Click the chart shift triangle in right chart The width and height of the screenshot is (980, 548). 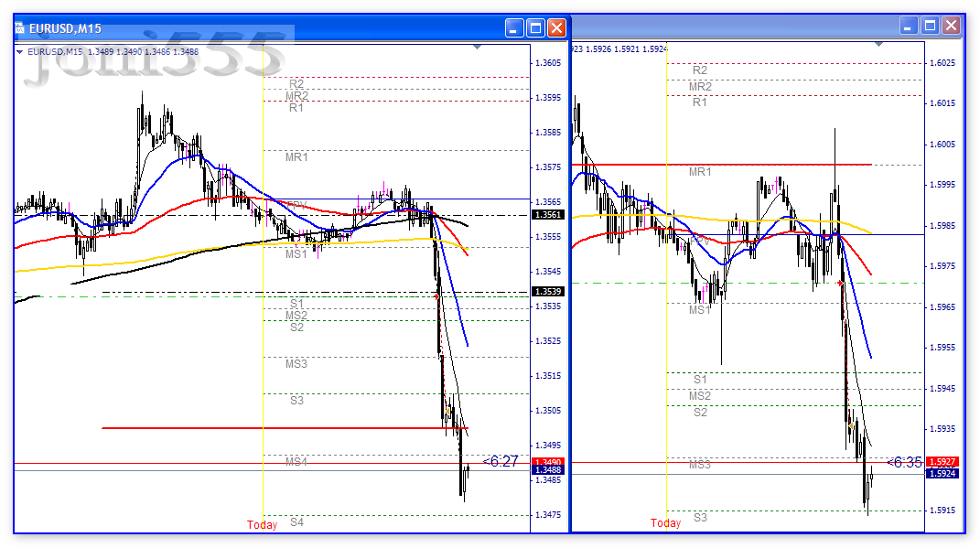click(879, 44)
